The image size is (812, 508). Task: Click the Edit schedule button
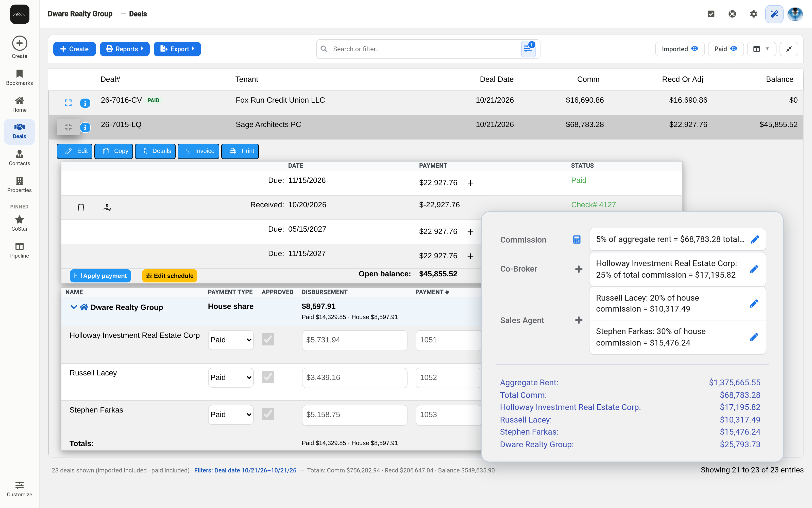170,276
